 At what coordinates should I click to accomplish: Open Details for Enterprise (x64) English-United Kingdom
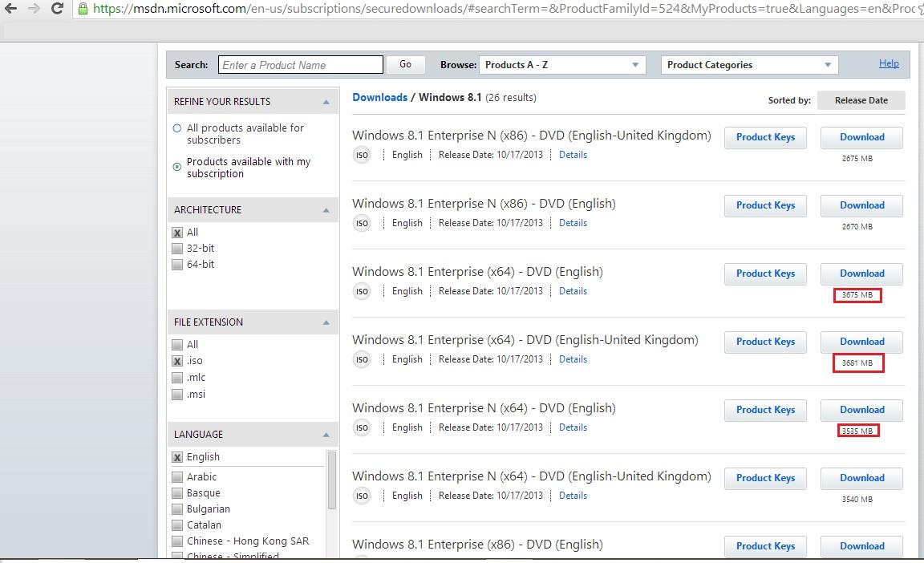tap(573, 360)
